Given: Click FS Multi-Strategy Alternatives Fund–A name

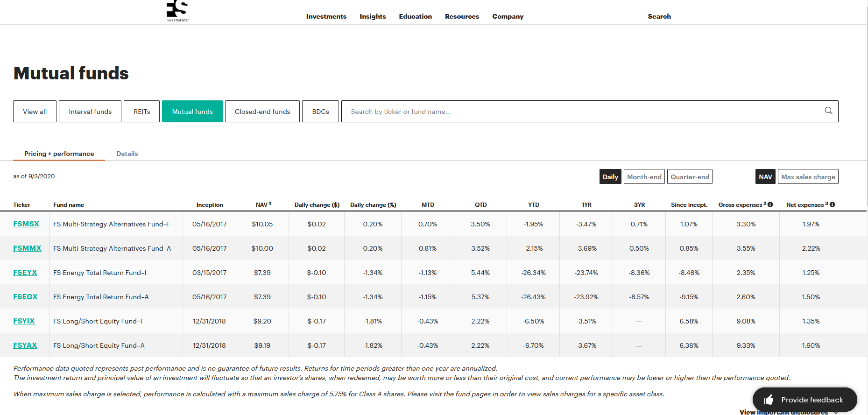Looking at the screenshot, I should [112, 248].
